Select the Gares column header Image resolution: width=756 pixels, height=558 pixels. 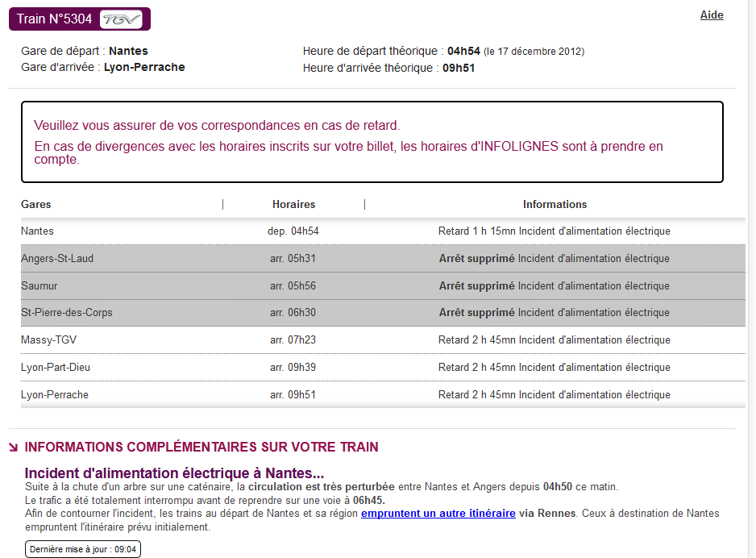36,205
